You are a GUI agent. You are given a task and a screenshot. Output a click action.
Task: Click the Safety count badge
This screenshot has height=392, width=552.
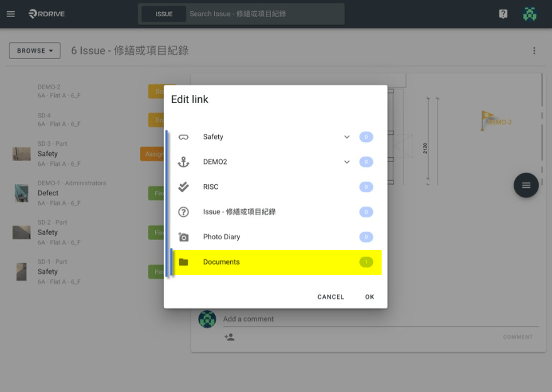coord(366,137)
